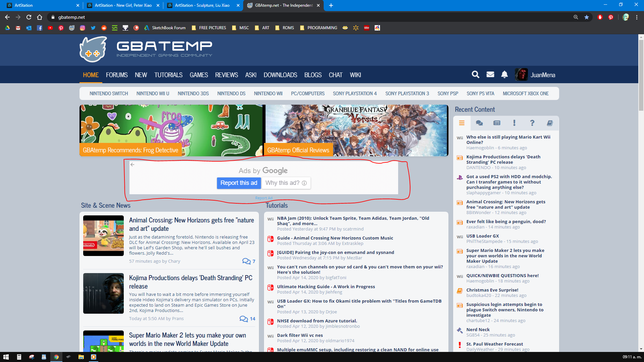Switch to ArtStation New Girl browser tab

tap(123, 5)
